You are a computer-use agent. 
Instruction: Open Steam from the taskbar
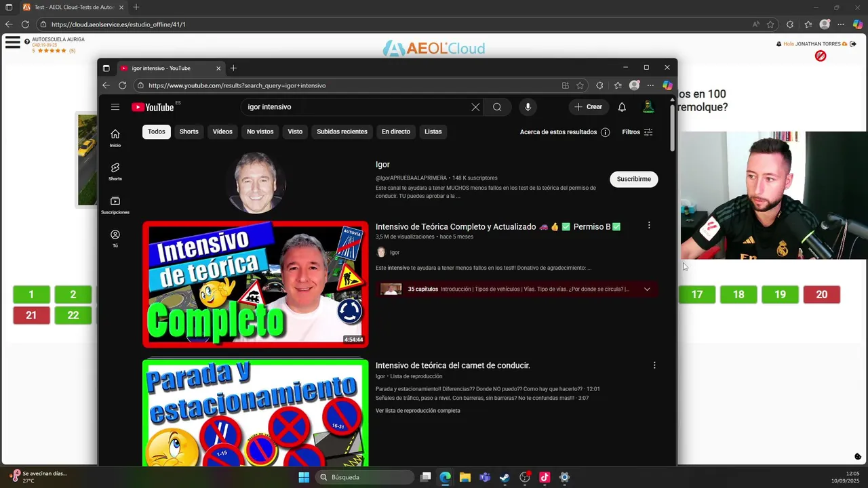pyautogui.click(x=505, y=477)
